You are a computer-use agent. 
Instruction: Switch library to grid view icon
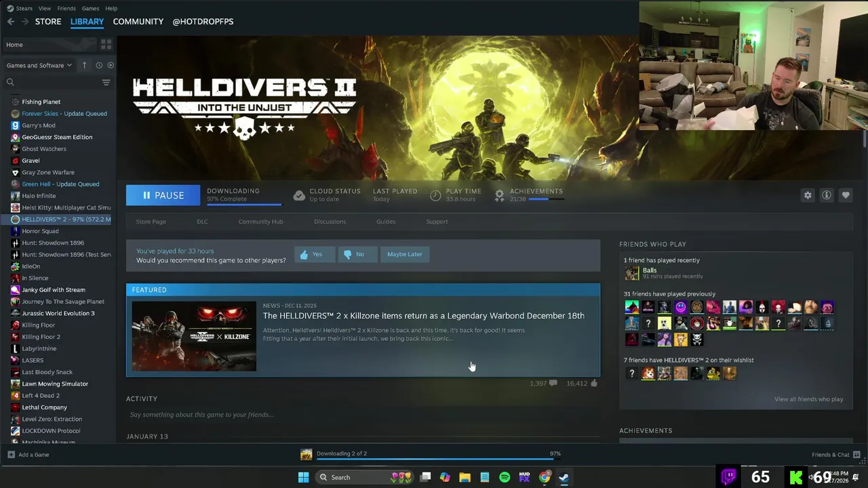(x=106, y=45)
